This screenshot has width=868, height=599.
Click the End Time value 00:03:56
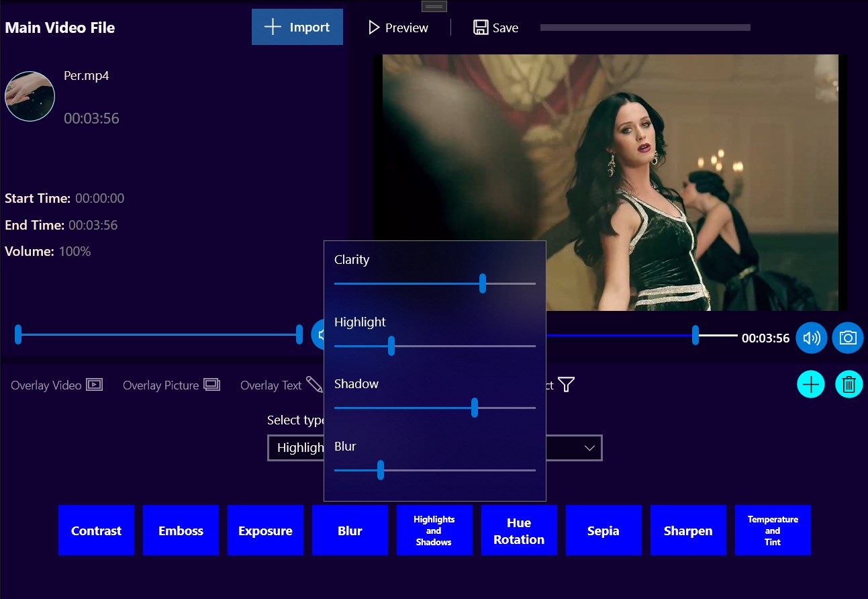[93, 225]
